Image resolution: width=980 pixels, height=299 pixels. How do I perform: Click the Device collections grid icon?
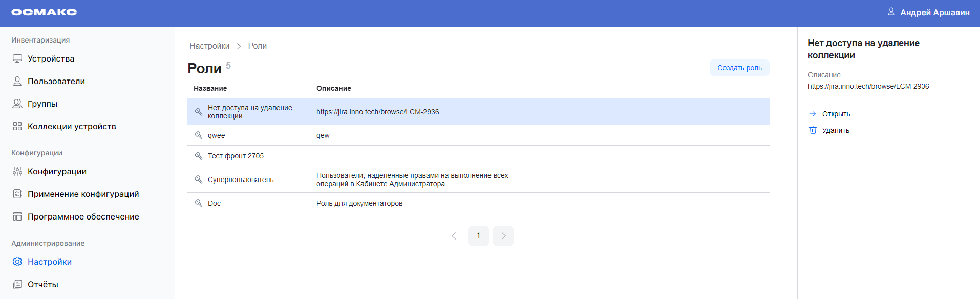coord(17,126)
